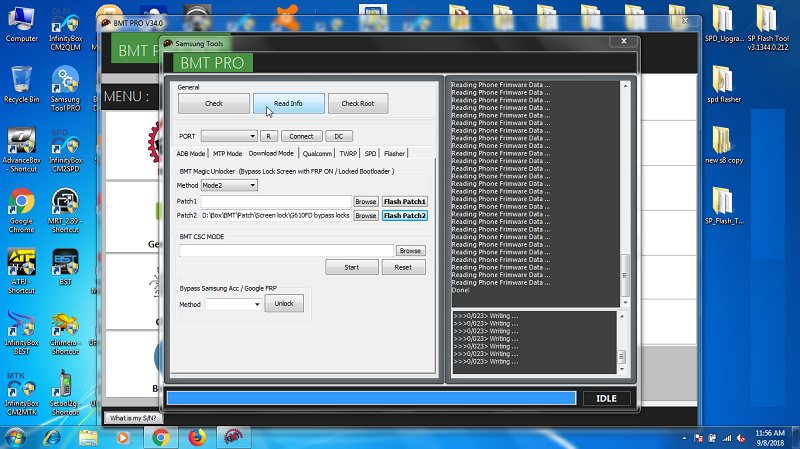Click Flash Patch1 button

[405, 202]
